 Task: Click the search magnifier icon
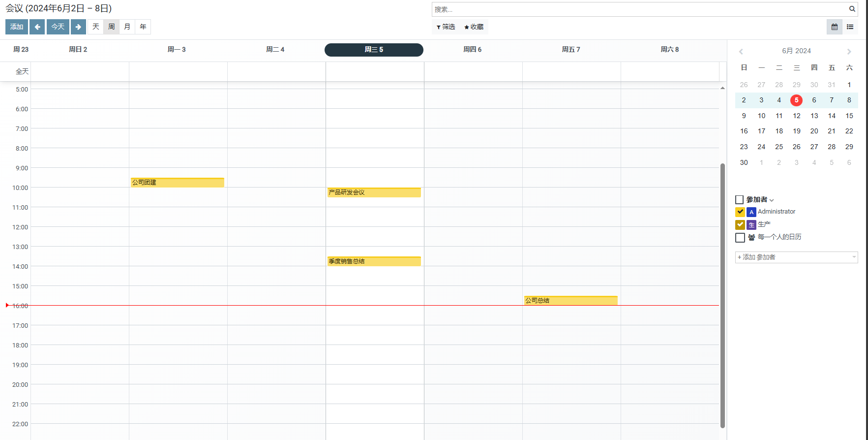click(x=852, y=9)
